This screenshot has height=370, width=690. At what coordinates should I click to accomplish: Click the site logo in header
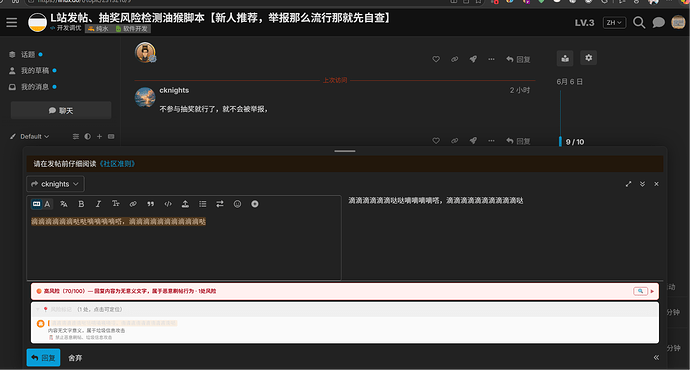[x=37, y=22]
